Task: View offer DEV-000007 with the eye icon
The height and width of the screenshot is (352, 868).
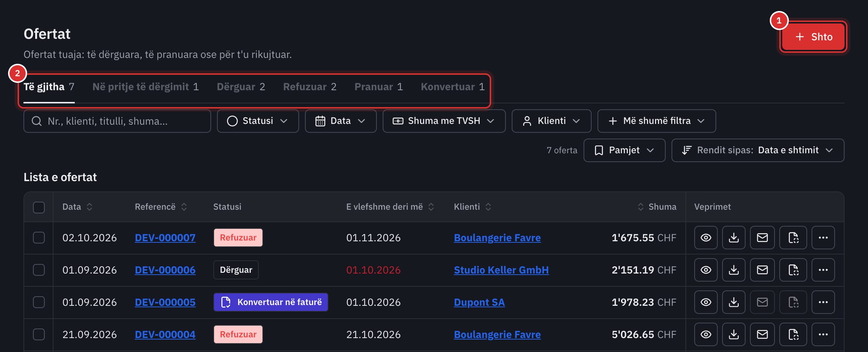Action: [706, 238]
